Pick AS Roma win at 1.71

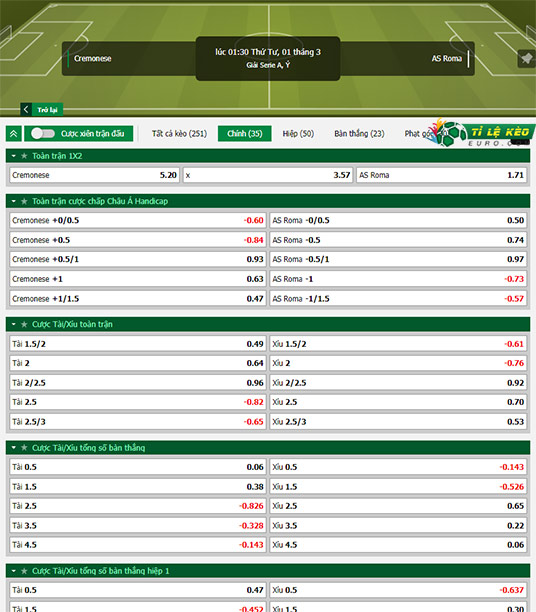coord(441,175)
